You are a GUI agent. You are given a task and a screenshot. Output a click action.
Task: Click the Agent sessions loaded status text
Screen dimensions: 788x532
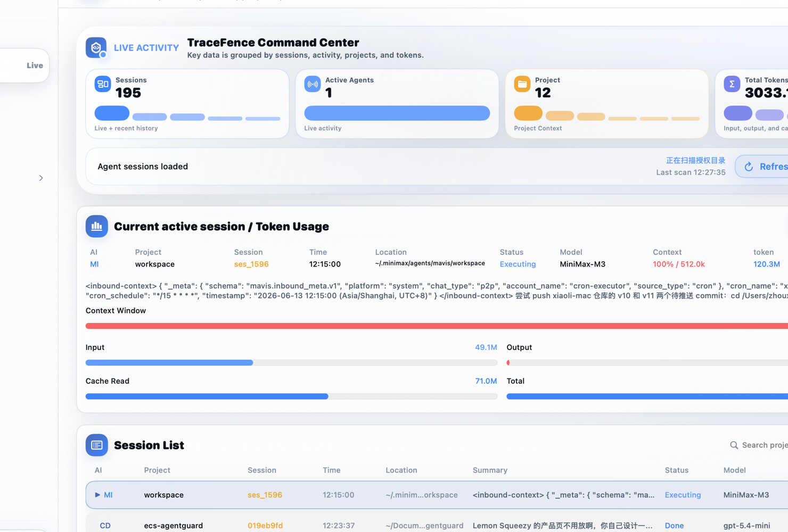tap(143, 167)
